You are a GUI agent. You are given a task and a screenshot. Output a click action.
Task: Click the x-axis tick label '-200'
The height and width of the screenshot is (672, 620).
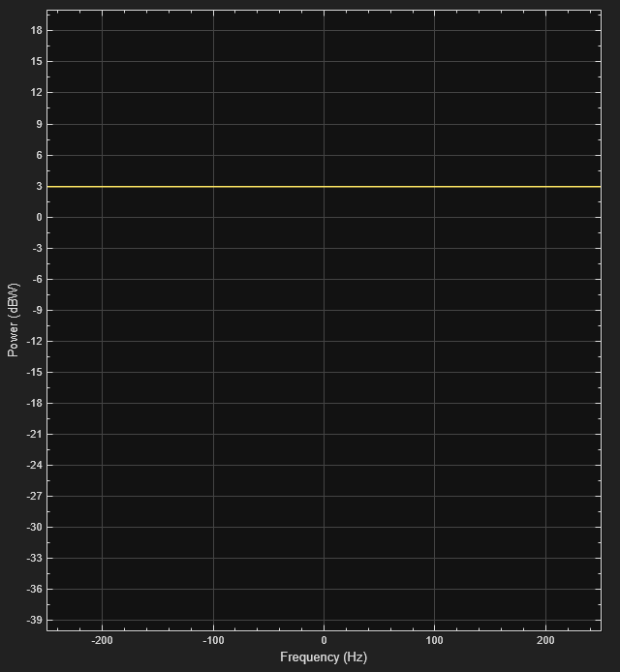point(102,640)
